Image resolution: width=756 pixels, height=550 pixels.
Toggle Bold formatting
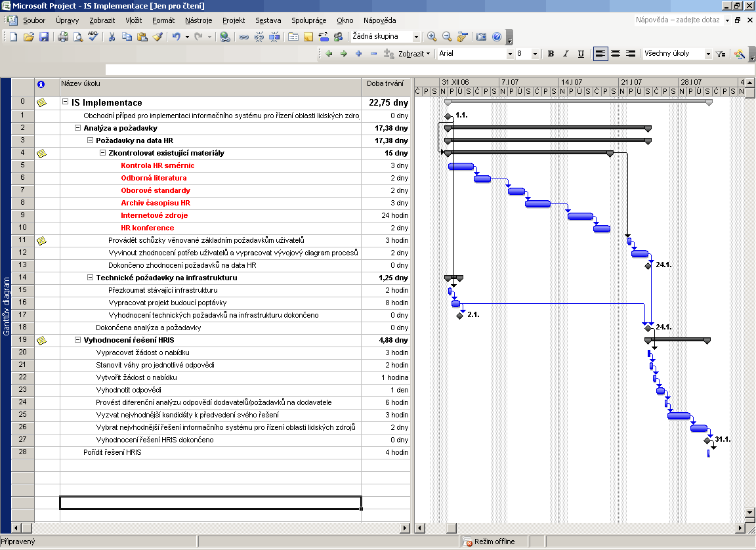click(x=551, y=54)
